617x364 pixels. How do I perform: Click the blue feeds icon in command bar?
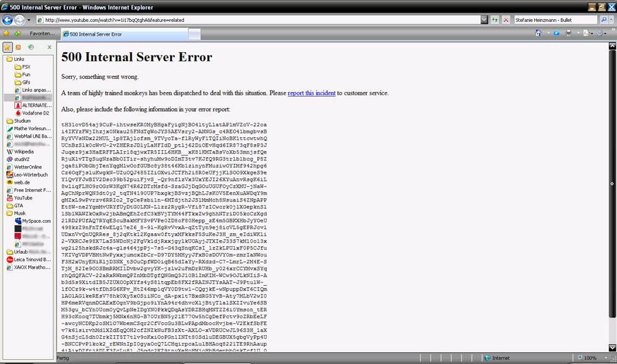coord(556,34)
